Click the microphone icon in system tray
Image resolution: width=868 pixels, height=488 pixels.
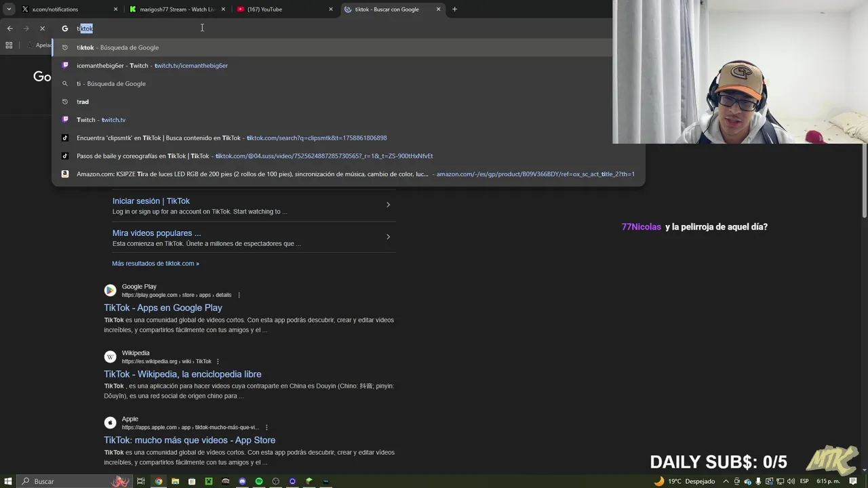coord(758,481)
